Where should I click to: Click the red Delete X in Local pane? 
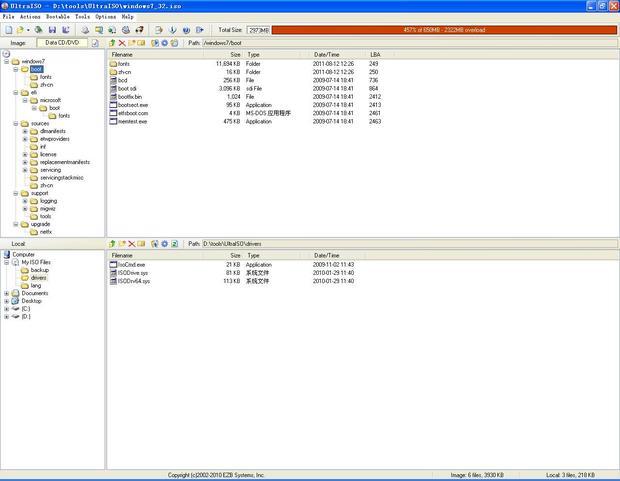click(x=131, y=244)
